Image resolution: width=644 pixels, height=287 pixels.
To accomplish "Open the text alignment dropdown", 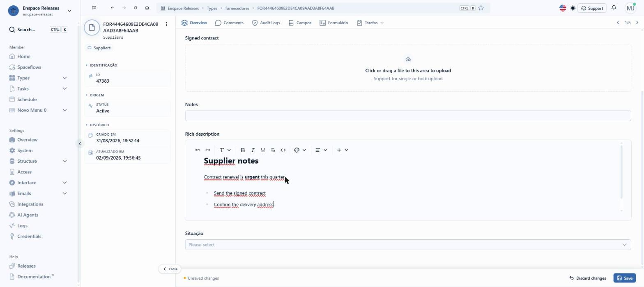I will [321, 150].
